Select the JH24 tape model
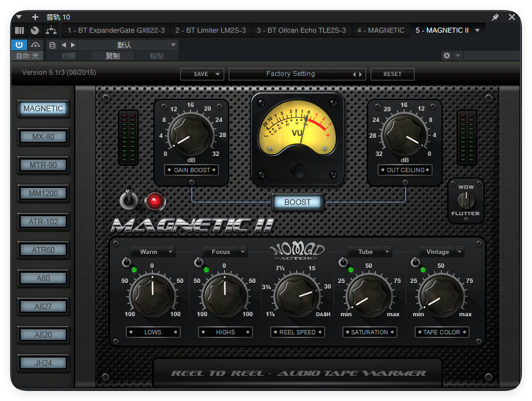Image resolution: width=532 pixels, height=401 pixels. pos(43,363)
